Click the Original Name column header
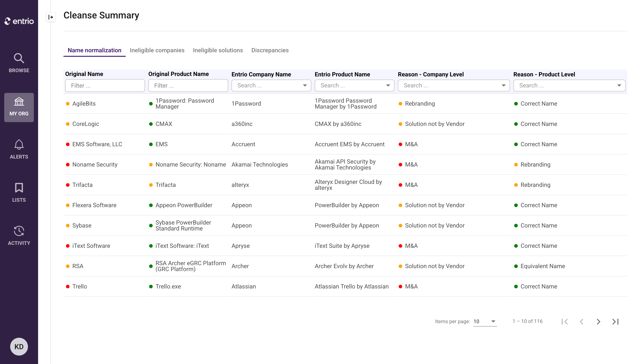 click(x=84, y=74)
